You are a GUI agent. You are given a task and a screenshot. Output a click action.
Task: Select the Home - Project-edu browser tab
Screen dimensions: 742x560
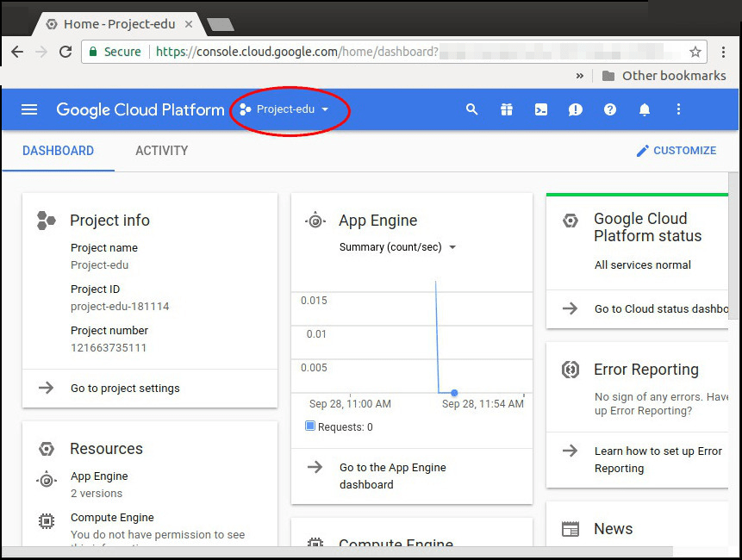[x=119, y=24]
